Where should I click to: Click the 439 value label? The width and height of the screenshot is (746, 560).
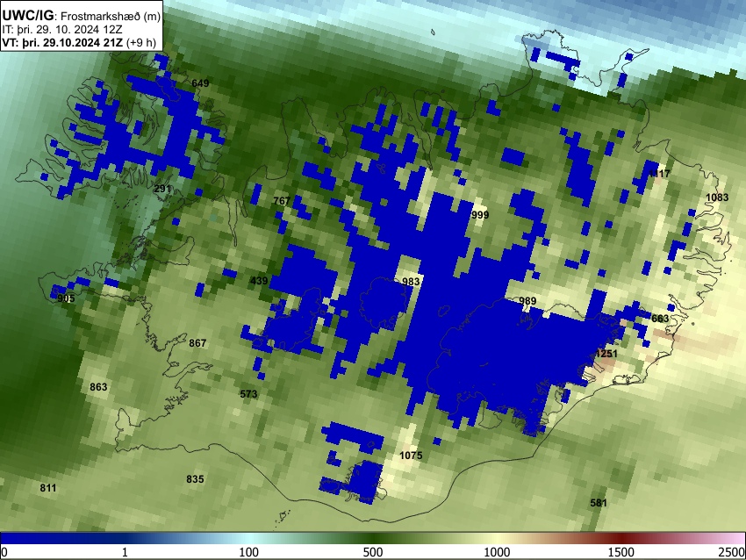[259, 281]
